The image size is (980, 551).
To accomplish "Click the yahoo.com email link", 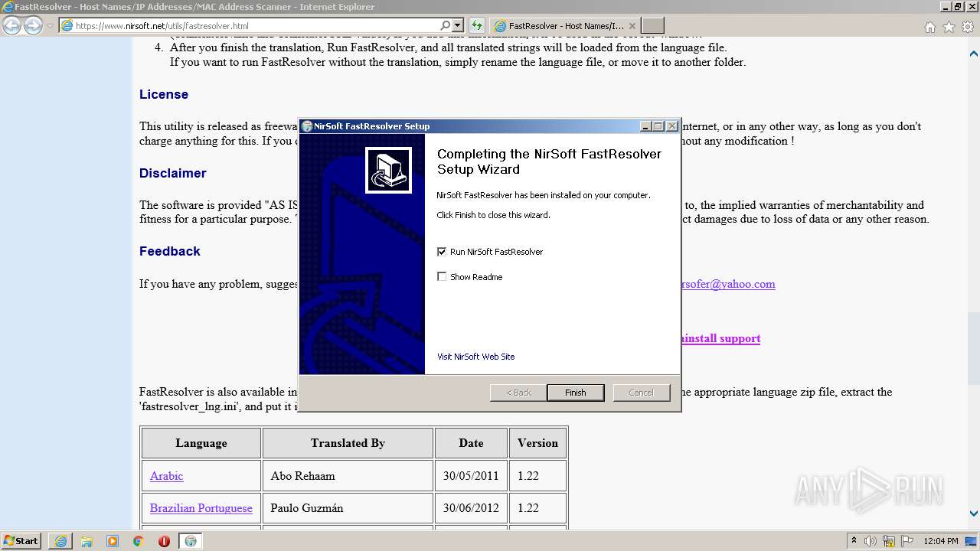I will [x=727, y=284].
